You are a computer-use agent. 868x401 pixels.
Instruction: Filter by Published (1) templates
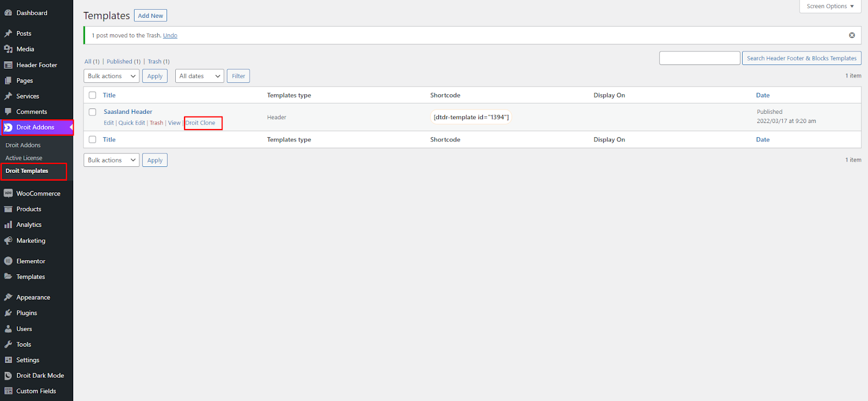[x=124, y=62]
